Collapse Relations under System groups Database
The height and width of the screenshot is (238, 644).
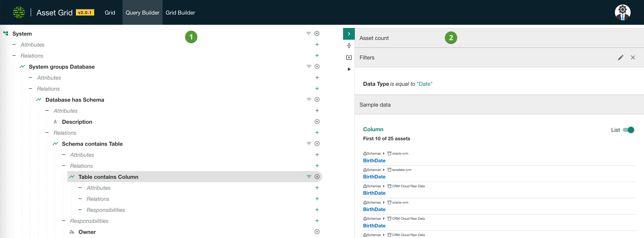coord(30,89)
